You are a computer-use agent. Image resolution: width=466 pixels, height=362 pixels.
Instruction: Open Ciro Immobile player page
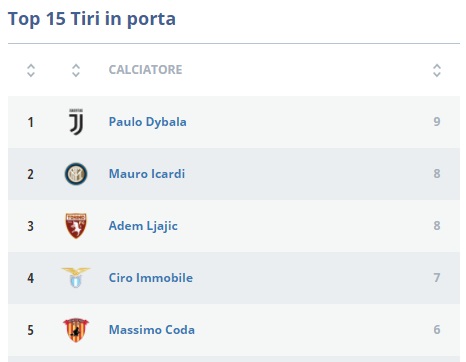tap(151, 278)
